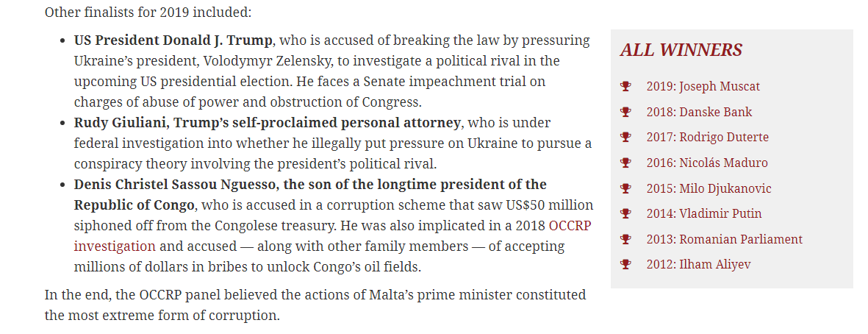Open the 2015: Milo Djukanovic winner link
868x334 pixels.
point(709,188)
